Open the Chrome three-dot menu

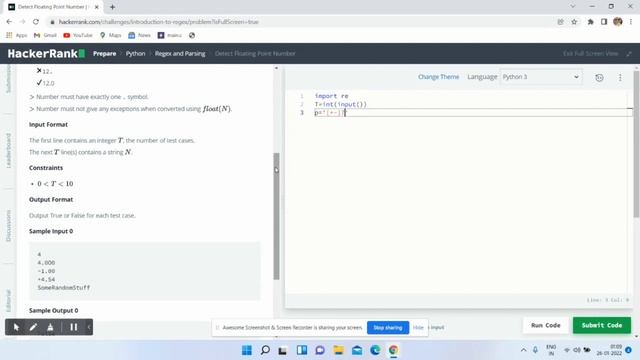pos(631,22)
